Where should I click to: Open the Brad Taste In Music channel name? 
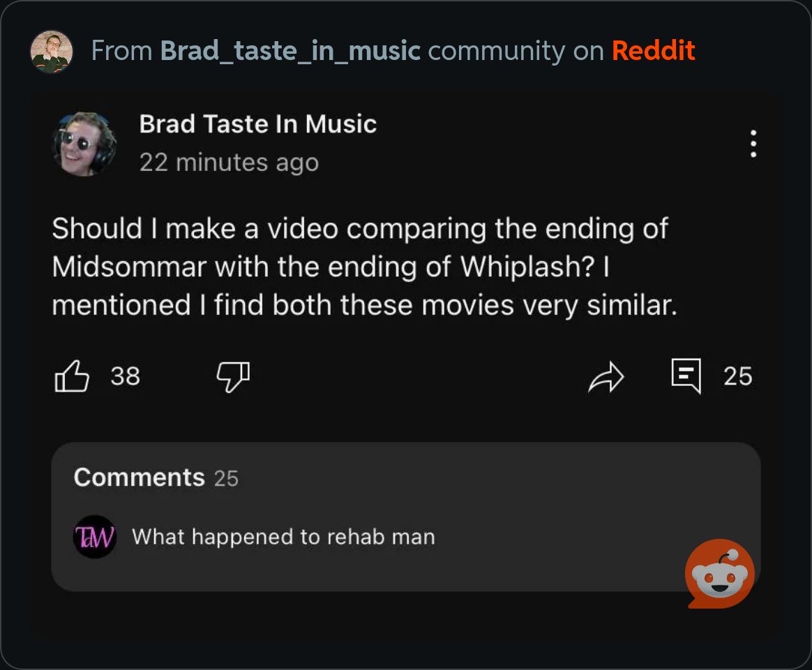258,124
